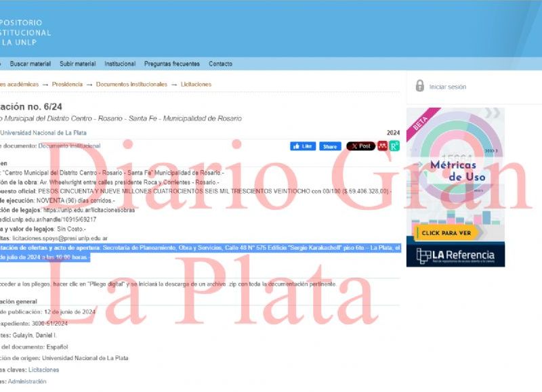Click the NOVENTA (90) días corridos text
Screen dimensions: 542x392
click(x=76, y=200)
